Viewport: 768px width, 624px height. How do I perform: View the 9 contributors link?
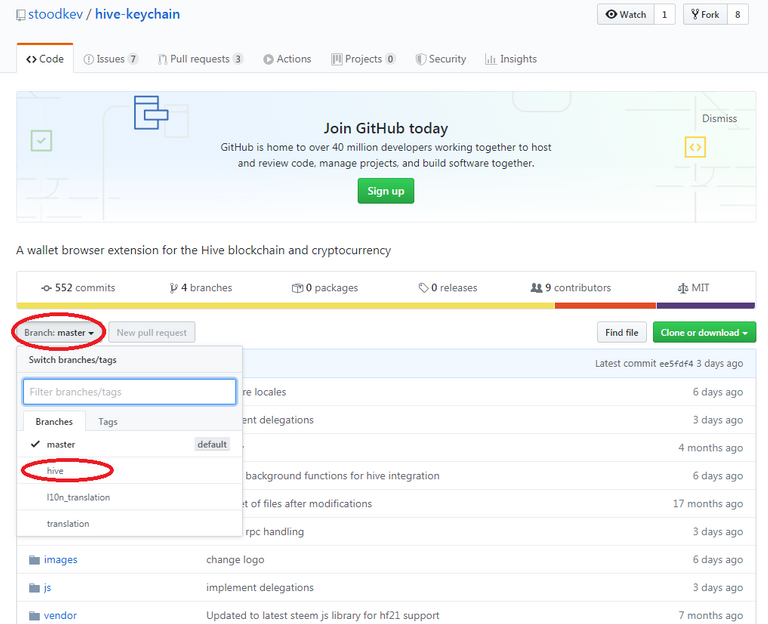(571, 288)
